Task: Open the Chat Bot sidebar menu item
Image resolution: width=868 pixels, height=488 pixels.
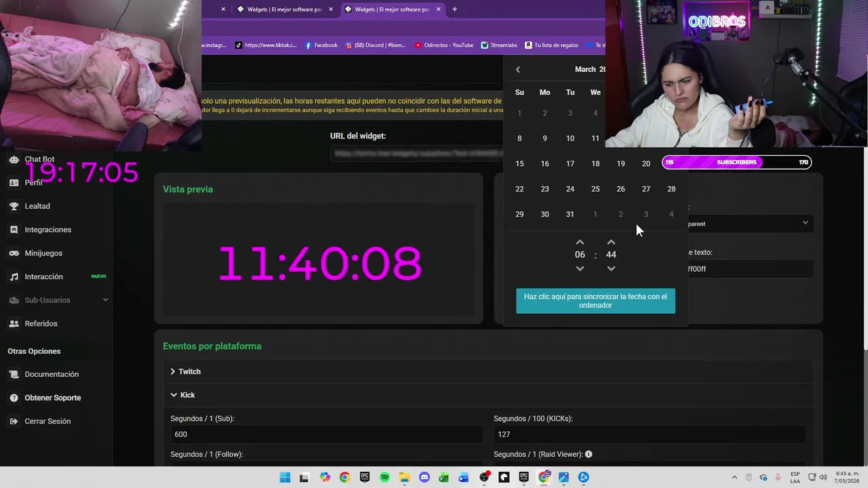Action: pos(39,159)
